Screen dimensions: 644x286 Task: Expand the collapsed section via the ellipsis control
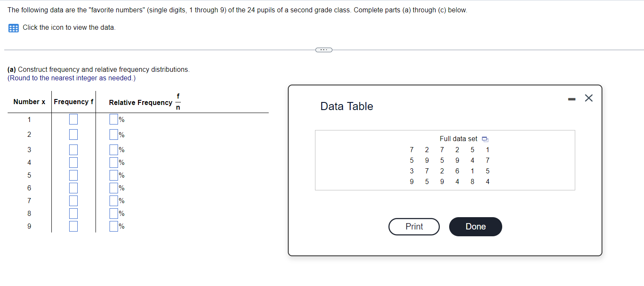[323, 50]
